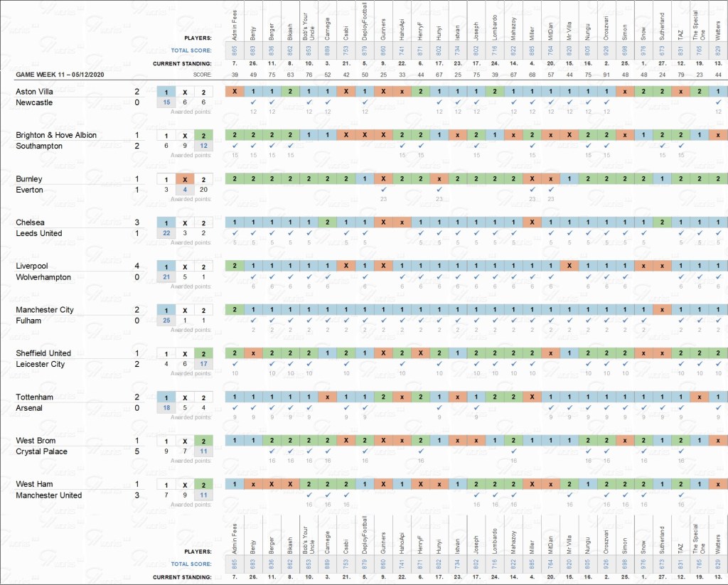The height and width of the screenshot is (585, 728).
Task: Click Bikash's checkmark in the Brighton row
Action: (x=290, y=146)
